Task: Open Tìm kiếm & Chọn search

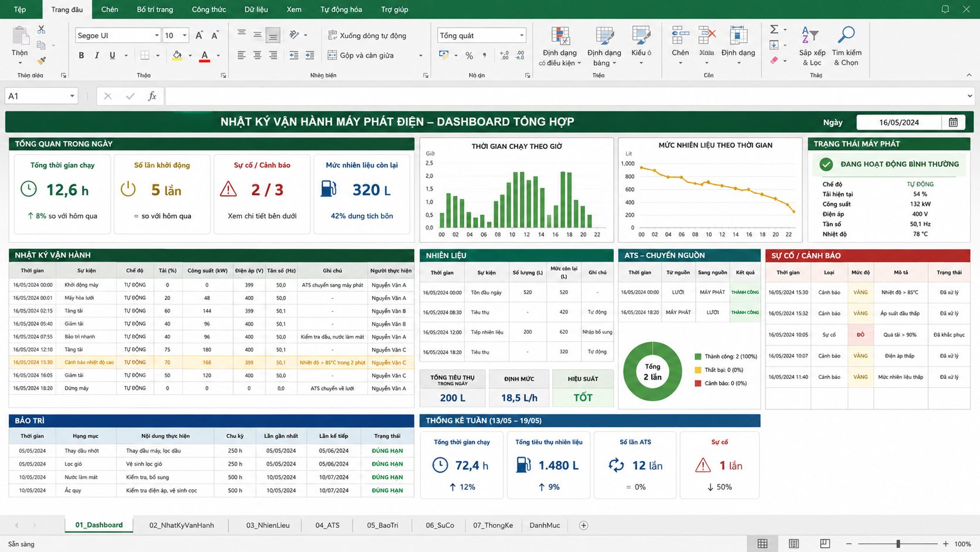Action: tap(846, 46)
